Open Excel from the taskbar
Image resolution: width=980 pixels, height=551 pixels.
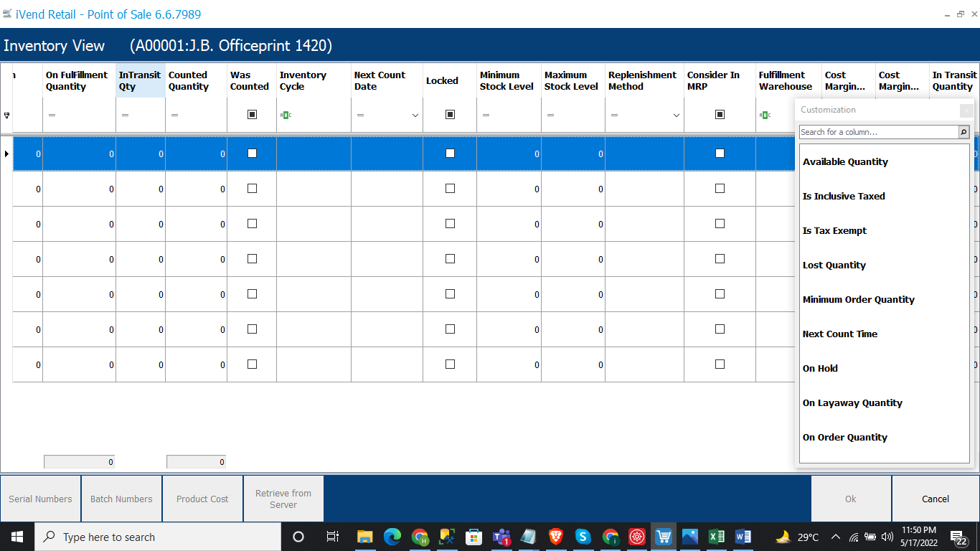click(x=716, y=537)
